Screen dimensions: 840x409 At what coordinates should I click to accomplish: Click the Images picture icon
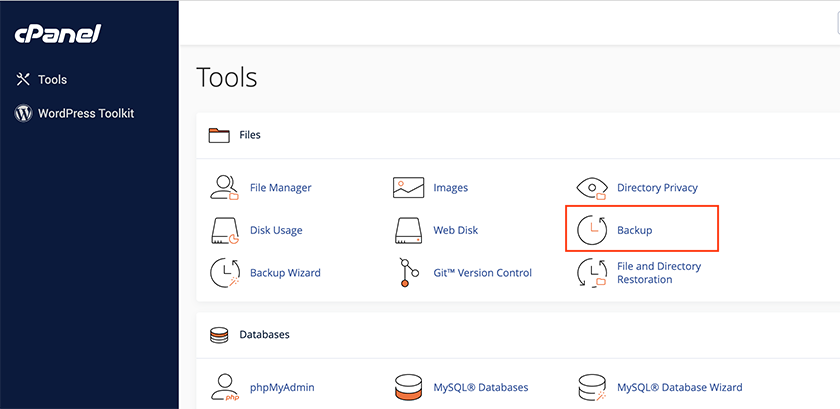click(408, 188)
